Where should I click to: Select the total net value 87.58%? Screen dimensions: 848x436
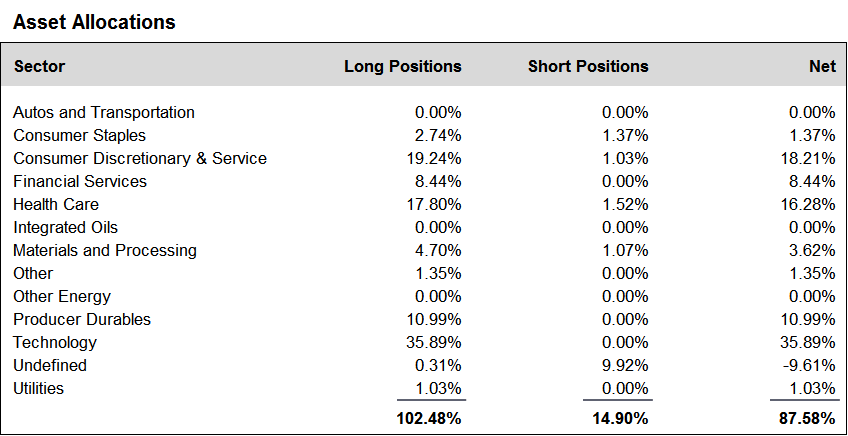(x=807, y=418)
